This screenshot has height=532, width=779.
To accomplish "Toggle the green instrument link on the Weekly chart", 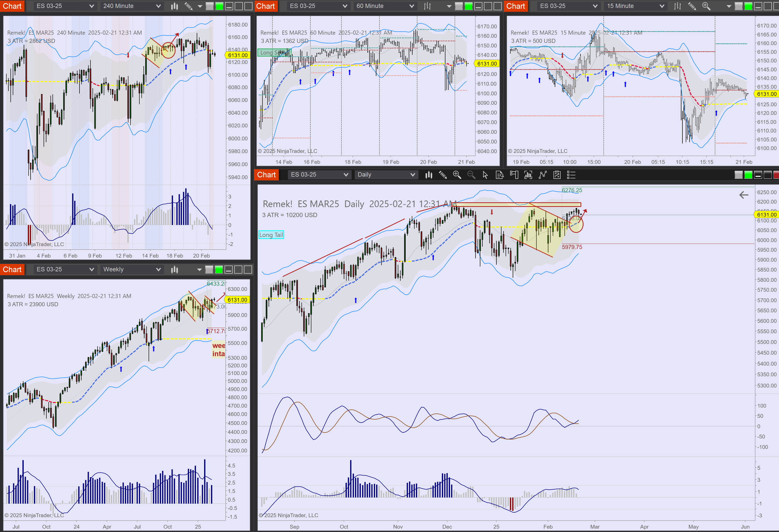I will click(219, 269).
